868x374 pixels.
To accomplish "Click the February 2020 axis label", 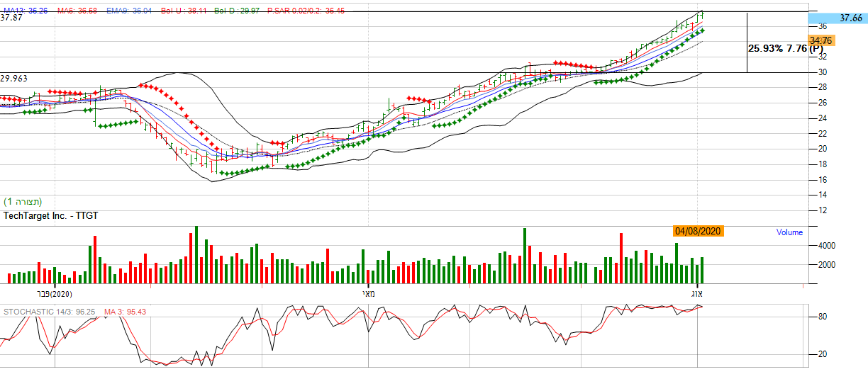I will click(x=54, y=293).
